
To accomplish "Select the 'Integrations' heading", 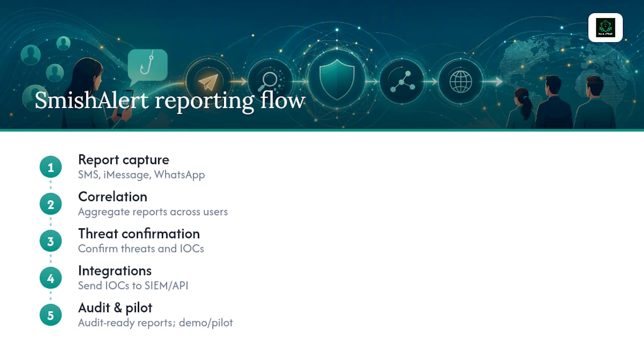I will (115, 271).
